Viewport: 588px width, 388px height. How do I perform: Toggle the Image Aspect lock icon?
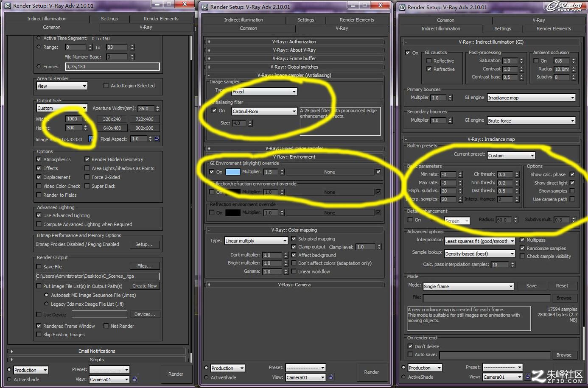click(91, 139)
